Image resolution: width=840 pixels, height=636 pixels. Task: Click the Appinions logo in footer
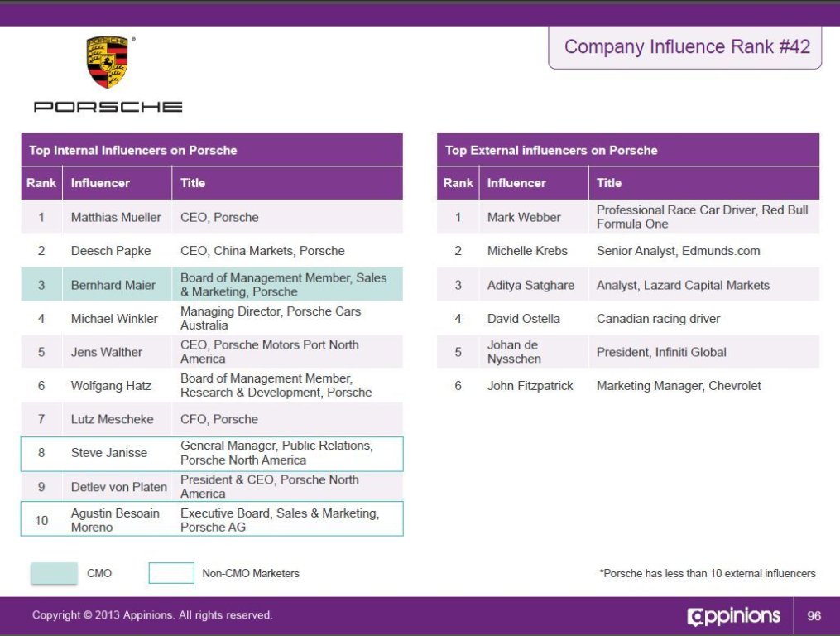coord(733,616)
